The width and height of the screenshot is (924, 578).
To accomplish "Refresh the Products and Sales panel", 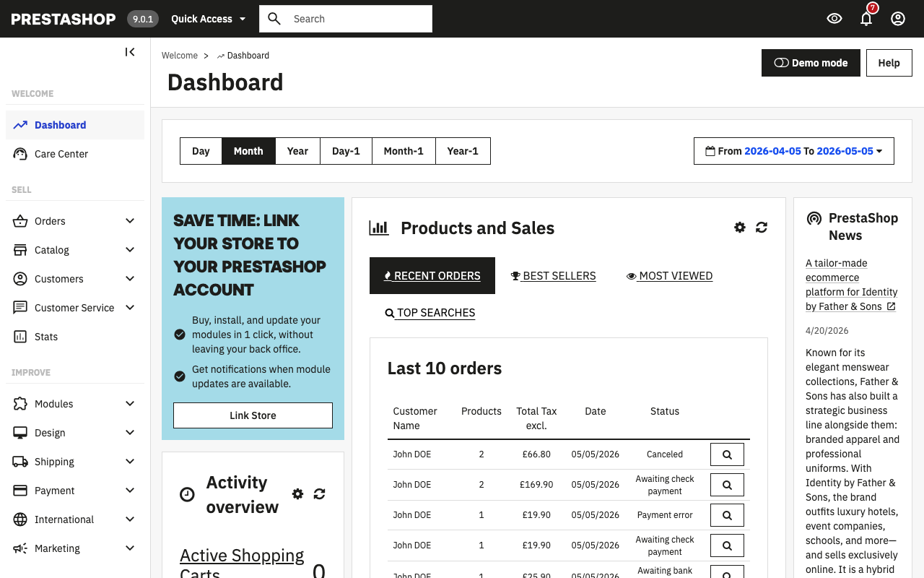I will click(x=762, y=228).
